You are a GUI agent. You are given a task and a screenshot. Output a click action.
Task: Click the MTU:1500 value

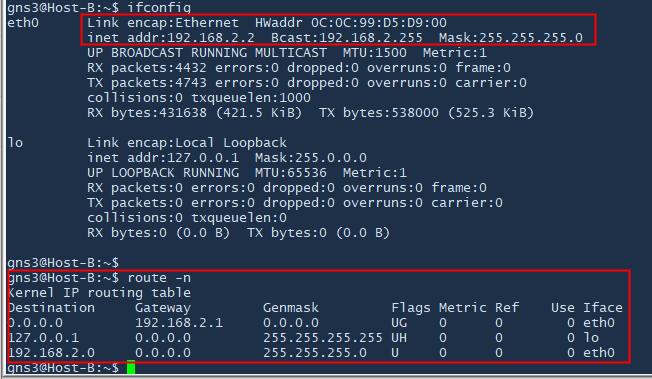click(375, 53)
